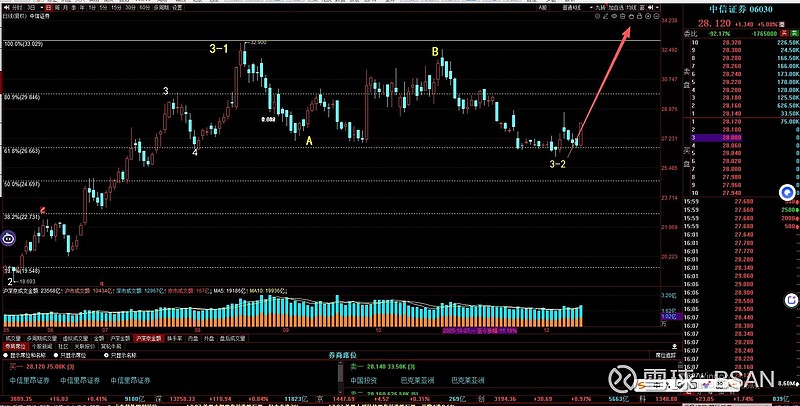Select the pencil drawing tool icon
800x406 pixels.
coord(606,16)
